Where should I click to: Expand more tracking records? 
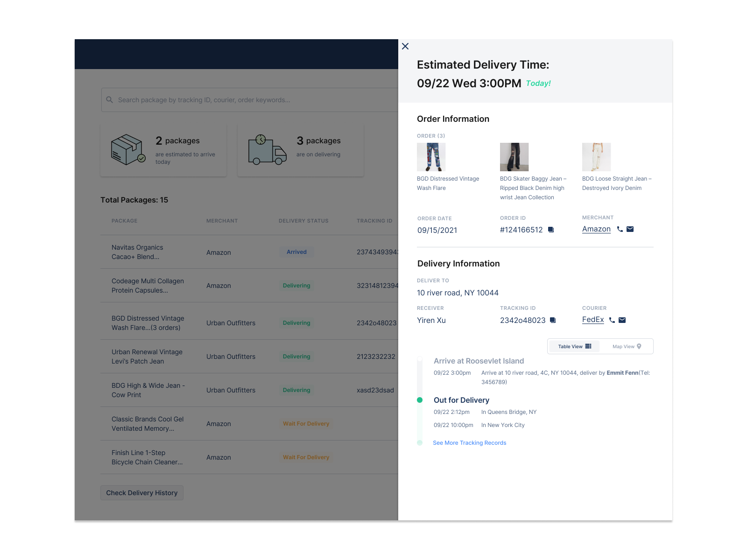pos(469,442)
